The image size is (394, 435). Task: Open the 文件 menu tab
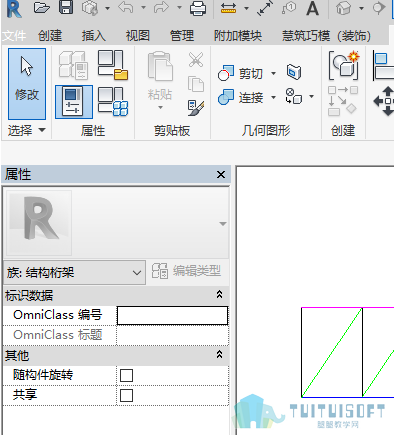tap(14, 36)
